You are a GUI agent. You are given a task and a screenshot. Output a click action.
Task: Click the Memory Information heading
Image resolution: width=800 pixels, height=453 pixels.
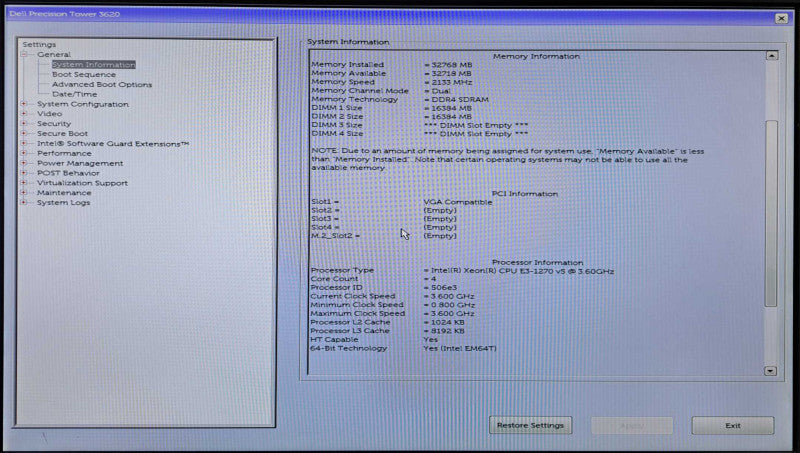point(536,56)
